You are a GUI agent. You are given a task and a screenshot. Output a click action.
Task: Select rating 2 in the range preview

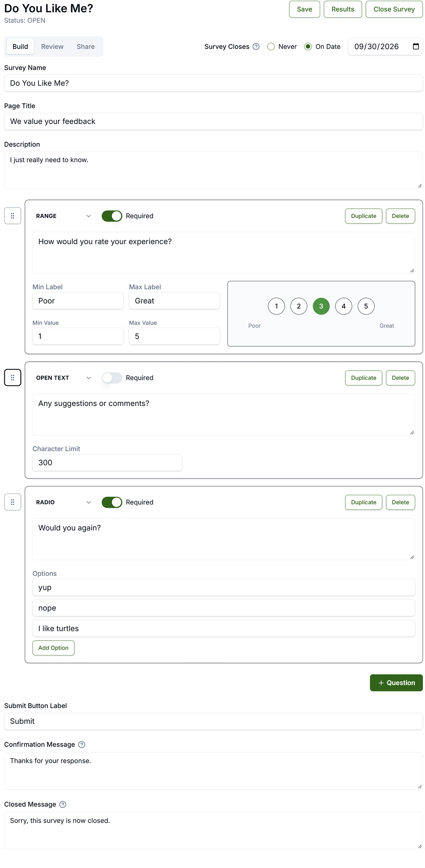point(299,306)
